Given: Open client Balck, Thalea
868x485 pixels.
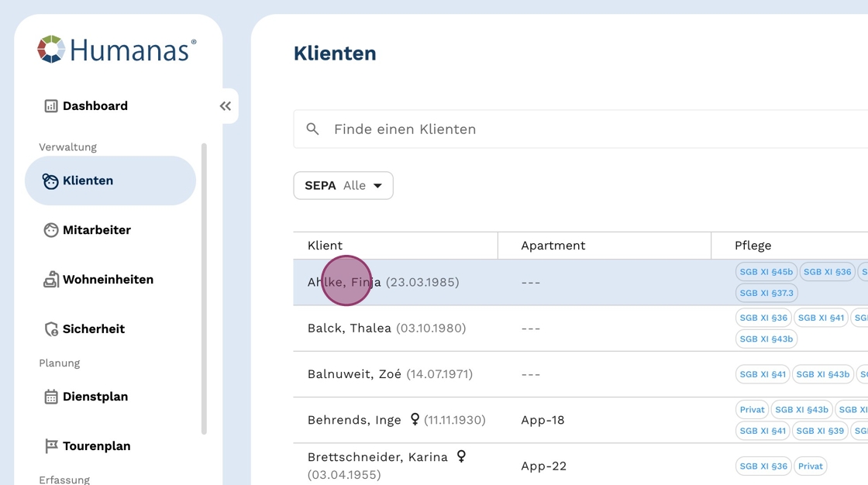Looking at the screenshot, I should coord(350,328).
